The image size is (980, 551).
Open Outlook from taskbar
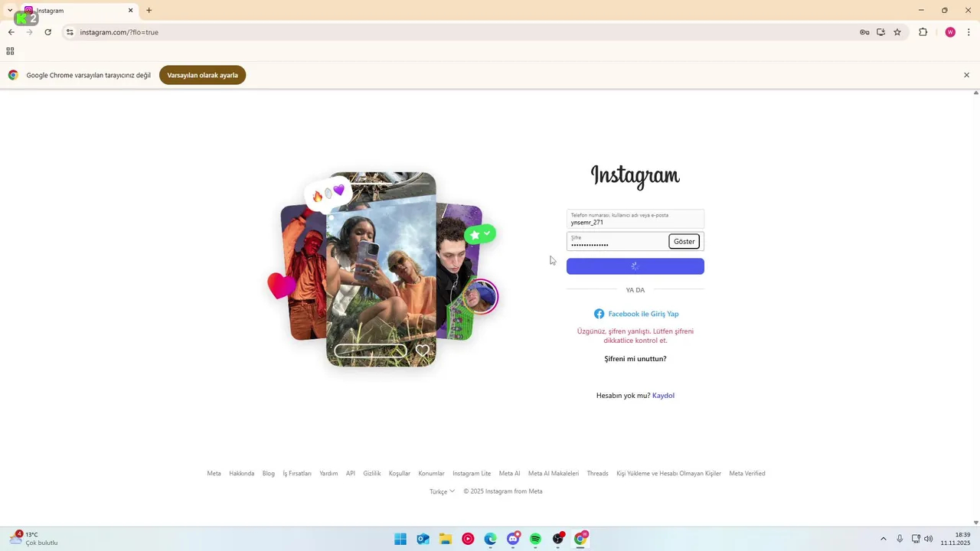pyautogui.click(x=423, y=539)
